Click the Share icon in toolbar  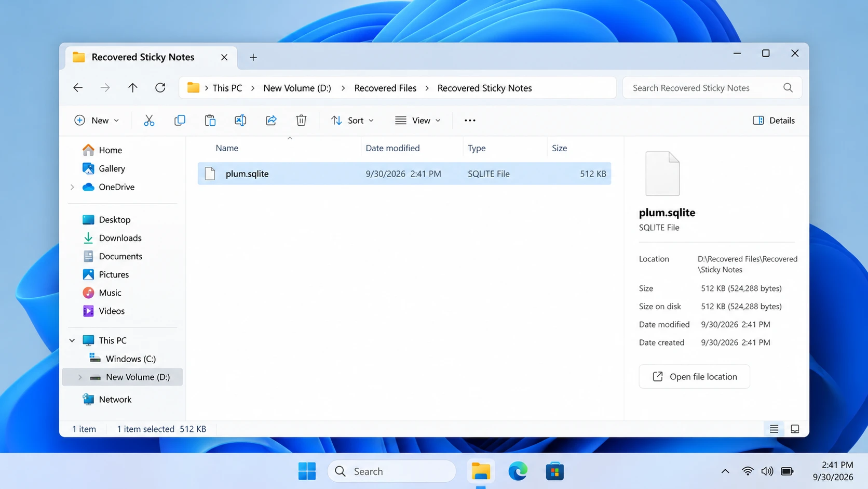(271, 121)
